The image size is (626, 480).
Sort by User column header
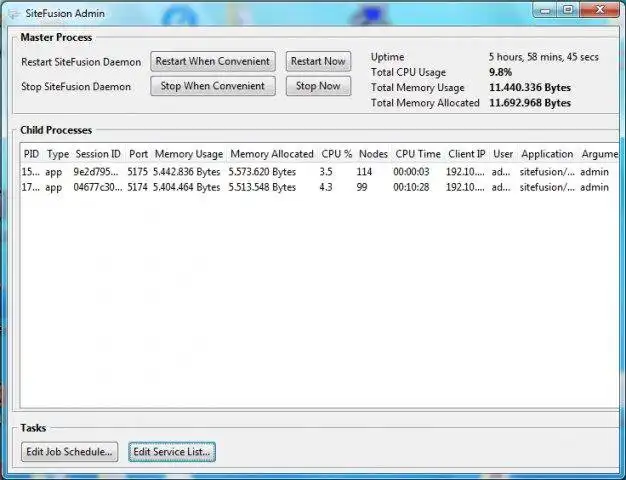click(503, 154)
